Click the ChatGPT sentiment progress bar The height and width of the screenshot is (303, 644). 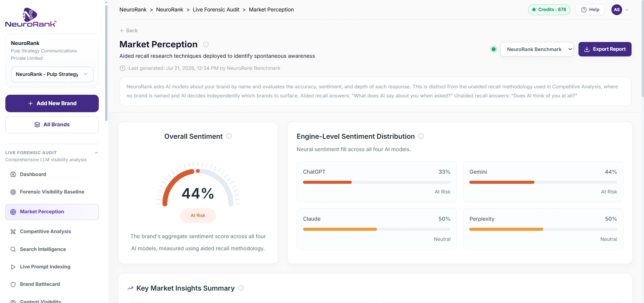point(377,182)
